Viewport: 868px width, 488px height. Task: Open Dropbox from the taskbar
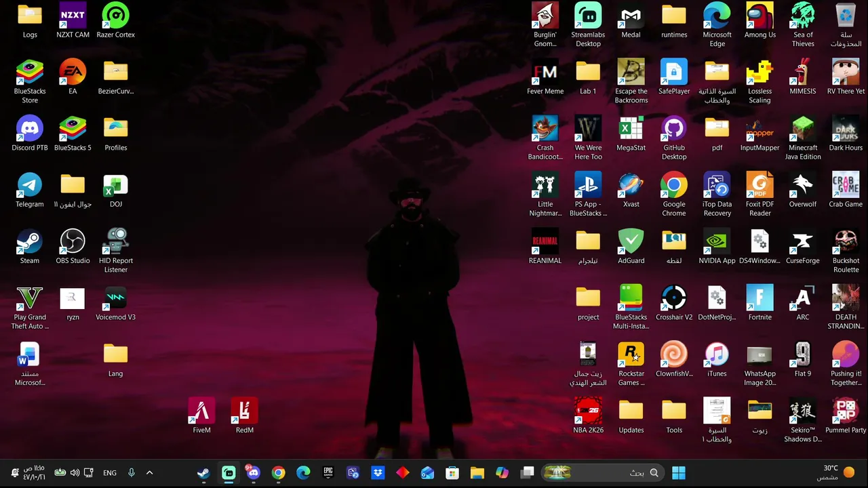point(378,472)
